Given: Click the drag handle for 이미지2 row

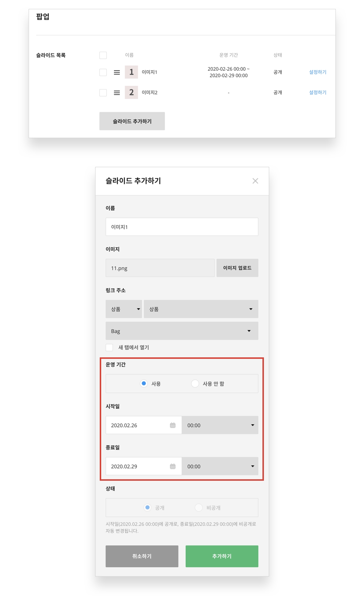Looking at the screenshot, I should tap(117, 93).
